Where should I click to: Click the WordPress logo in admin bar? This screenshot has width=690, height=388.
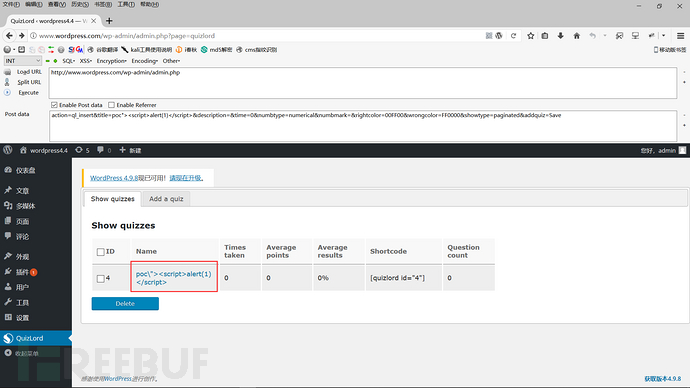click(7, 150)
